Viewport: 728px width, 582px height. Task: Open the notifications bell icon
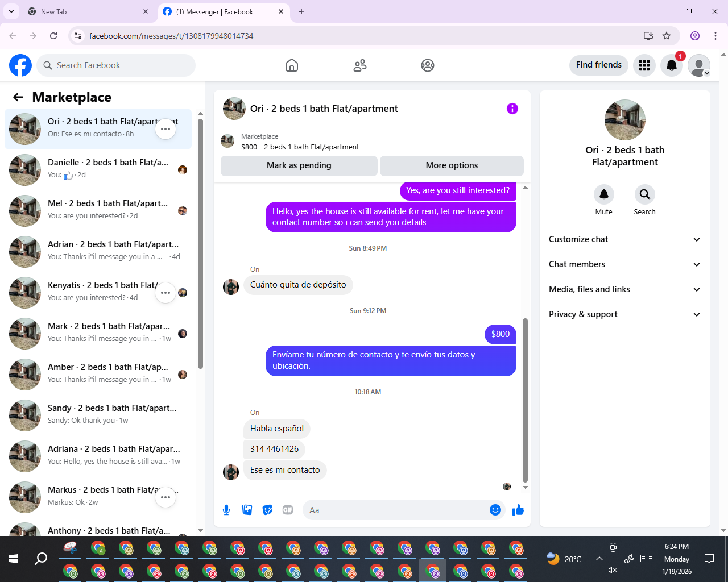(x=672, y=65)
